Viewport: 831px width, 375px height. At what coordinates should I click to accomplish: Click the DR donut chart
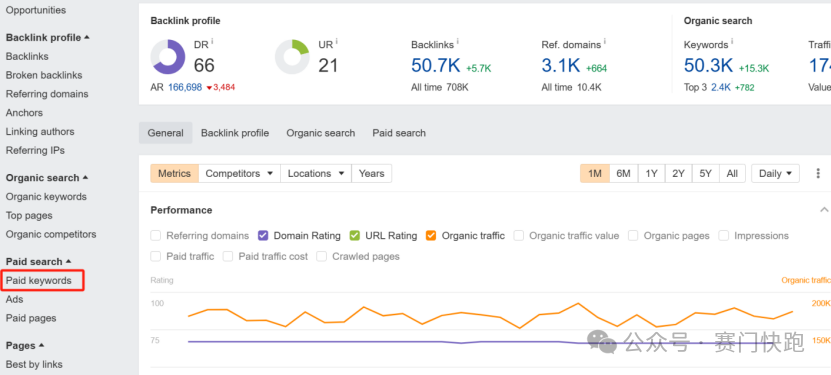(168, 57)
